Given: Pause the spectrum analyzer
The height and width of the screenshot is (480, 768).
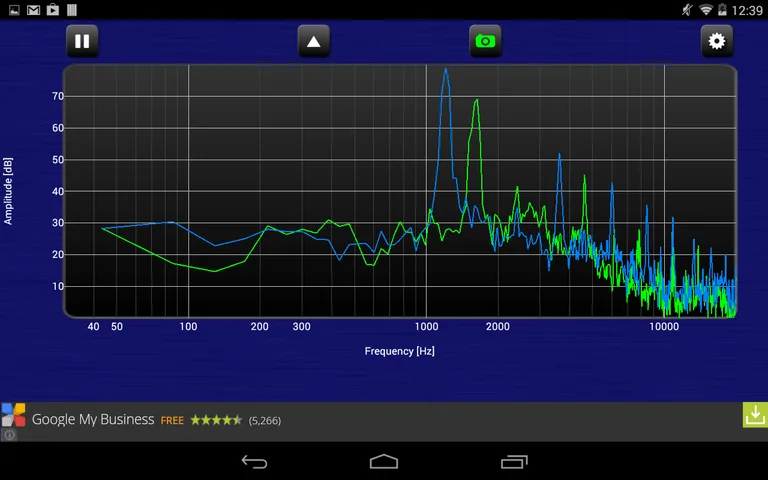Looking at the screenshot, I should (82, 41).
